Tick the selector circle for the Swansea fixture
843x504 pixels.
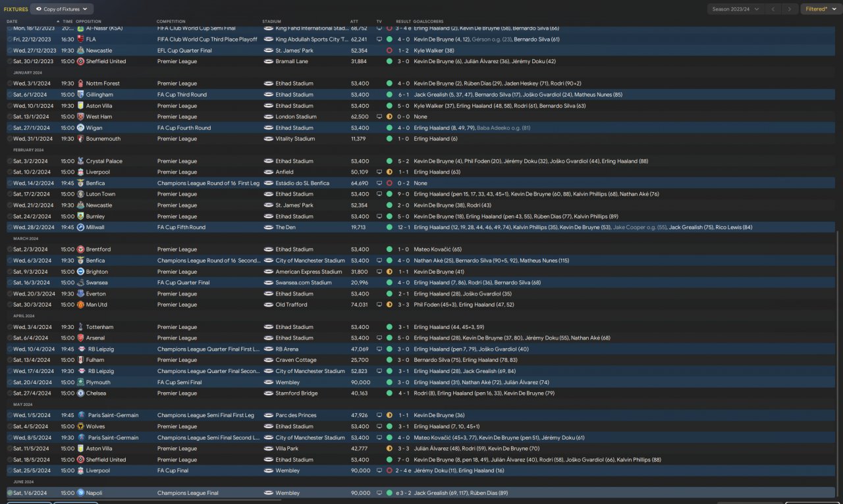tap(10, 283)
